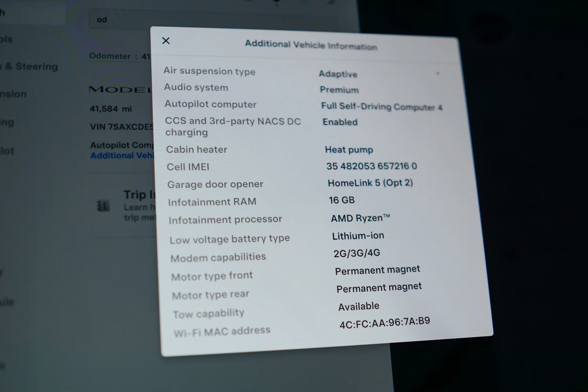Click the 'Motor type rear' label
Screen dimensions: 588x392
[x=211, y=295]
